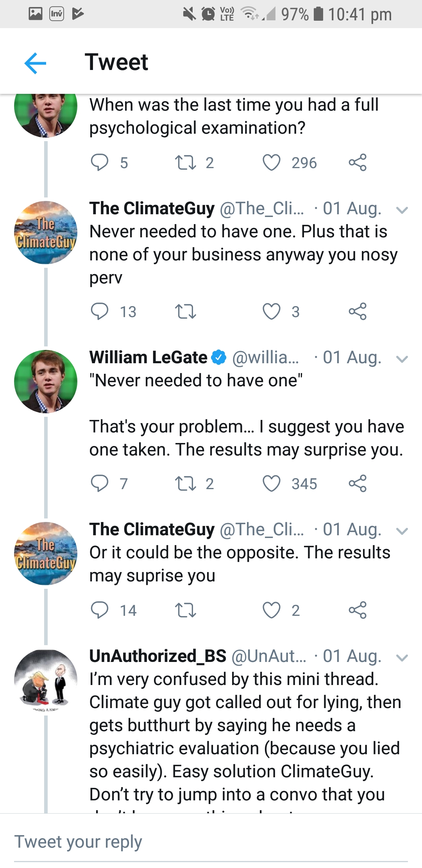The height and width of the screenshot is (868, 422).
Task: Retweet the "Or it could be the opposite" tweet
Action: tap(185, 610)
